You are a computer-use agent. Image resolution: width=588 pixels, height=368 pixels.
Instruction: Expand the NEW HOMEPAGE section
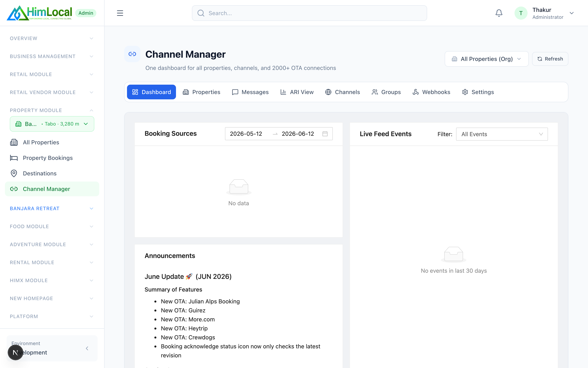coord(52,299)
